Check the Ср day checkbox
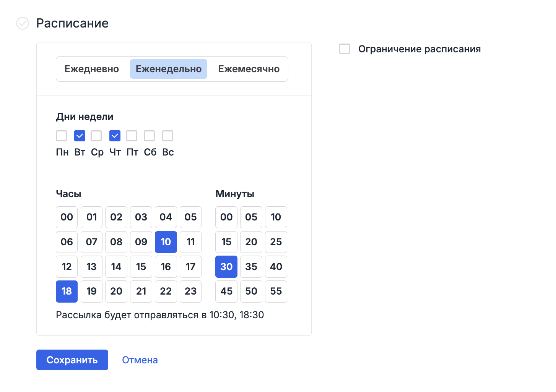This screenshot has width=556, height=392. (x=97, y=136)
